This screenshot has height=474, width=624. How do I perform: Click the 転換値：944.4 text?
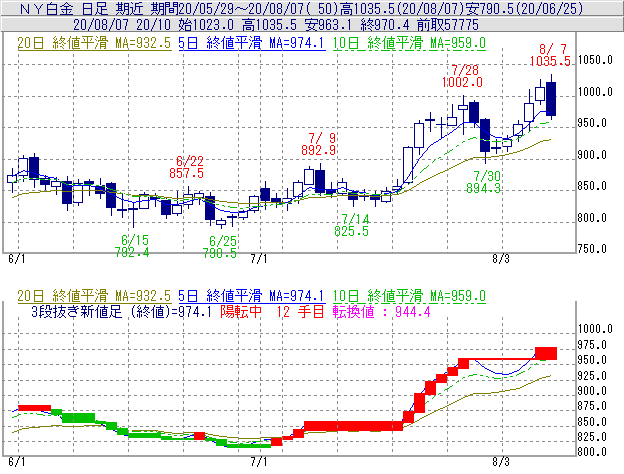pyautogui.click(x=382, y=312)
